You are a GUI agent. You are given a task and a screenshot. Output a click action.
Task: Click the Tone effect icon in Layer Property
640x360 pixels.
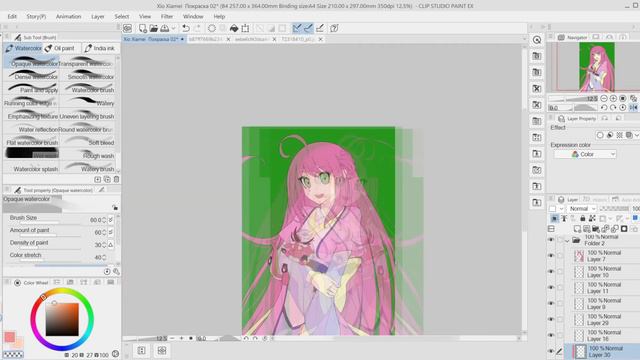[620, 135]
